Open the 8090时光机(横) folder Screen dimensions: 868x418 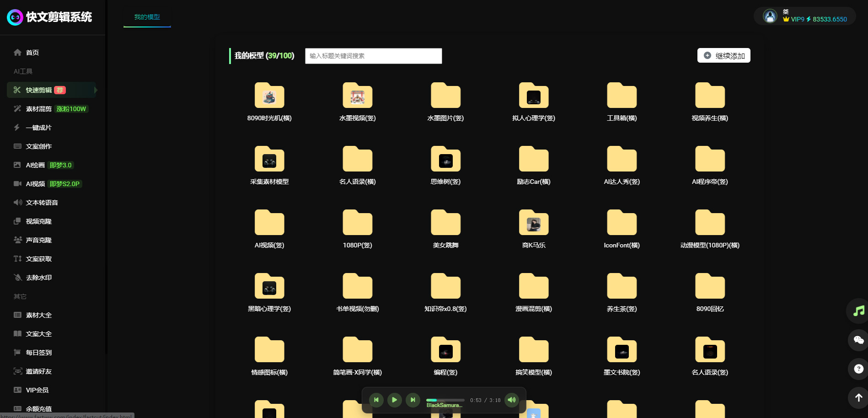pyautogui.click(x=269, y=97)
